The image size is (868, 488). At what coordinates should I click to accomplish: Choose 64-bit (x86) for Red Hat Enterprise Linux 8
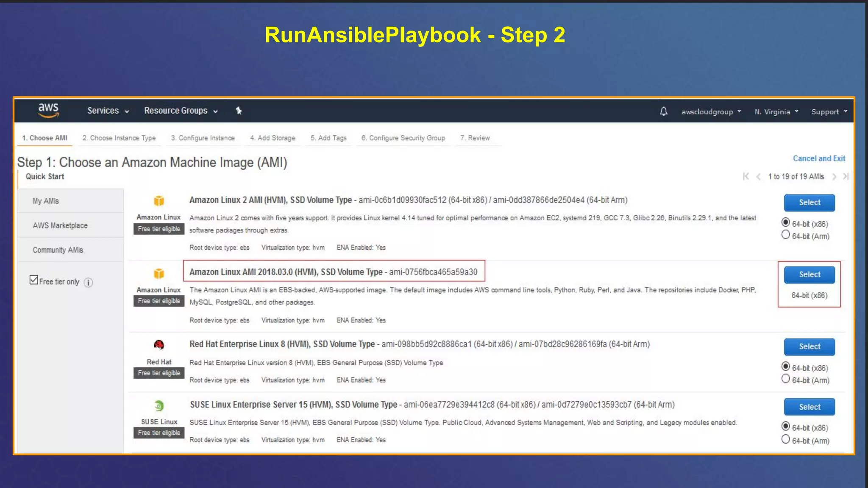click(786, 366)
